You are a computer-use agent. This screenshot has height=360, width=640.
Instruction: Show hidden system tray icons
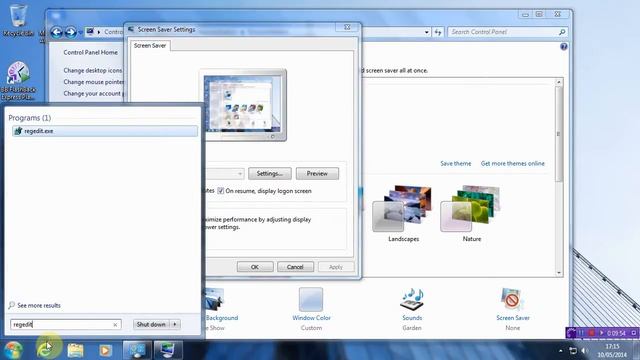pyautogui.click(x=560, y=351)
